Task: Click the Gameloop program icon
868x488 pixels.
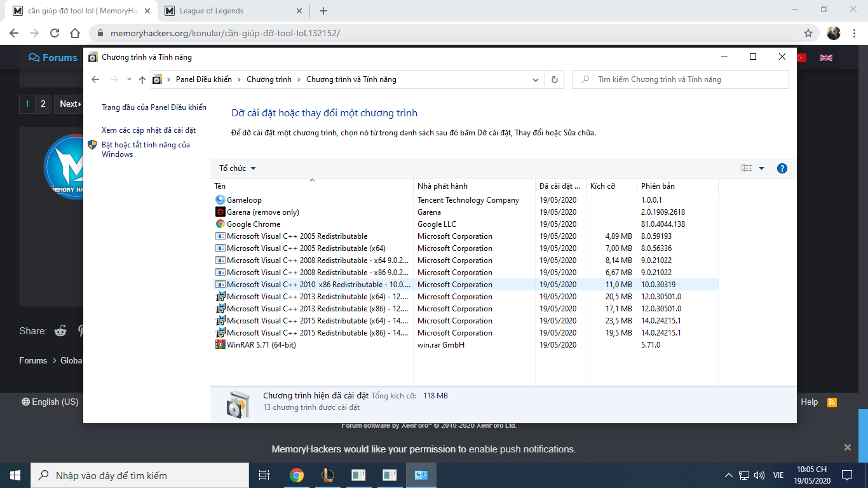Action: (x=220, y=200)
